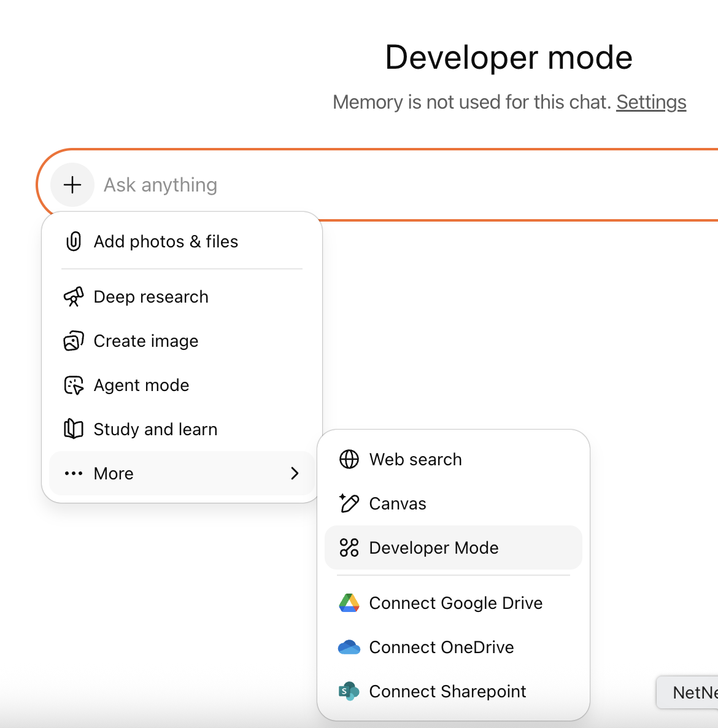Select the Deep research megaphone icon

(x=74, y=296)
